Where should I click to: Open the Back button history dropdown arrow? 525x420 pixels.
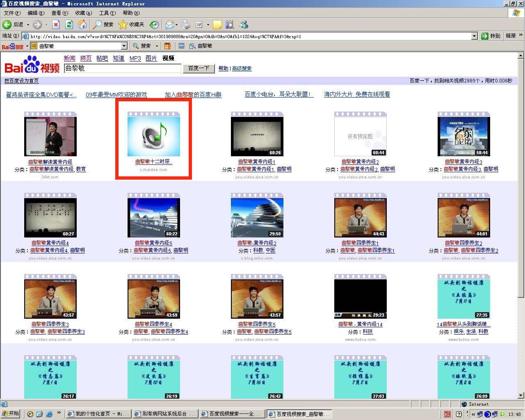point(28,25)
